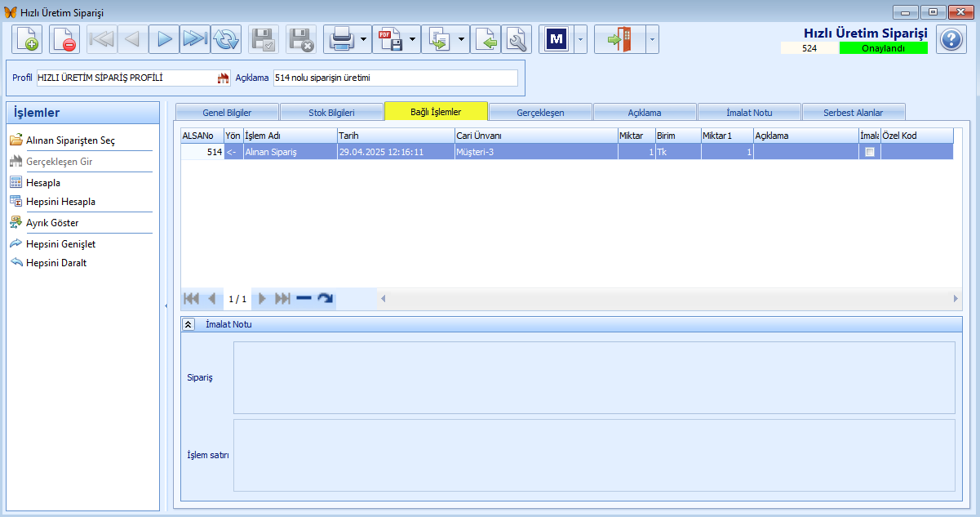980x517 pixels.
Task: Click the refresh record icon
Action: (x=226, y=39)
